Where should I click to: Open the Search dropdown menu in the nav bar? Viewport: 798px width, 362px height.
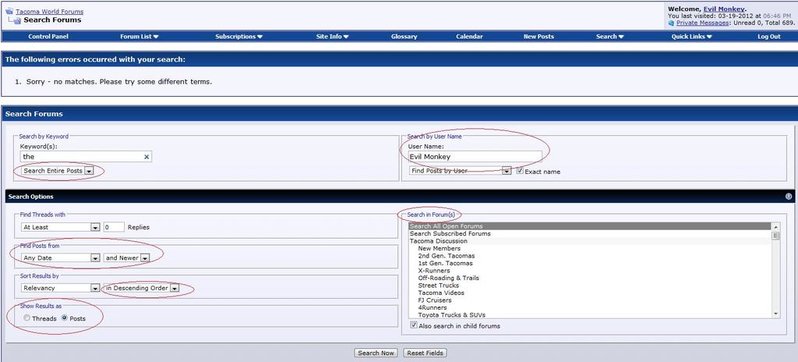pos(610,37)
